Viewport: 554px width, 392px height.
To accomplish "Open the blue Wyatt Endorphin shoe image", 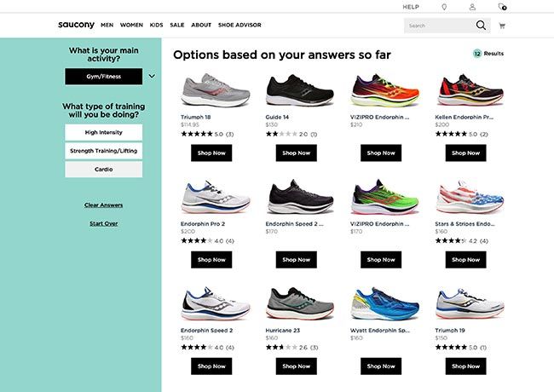I will point(384,303).
